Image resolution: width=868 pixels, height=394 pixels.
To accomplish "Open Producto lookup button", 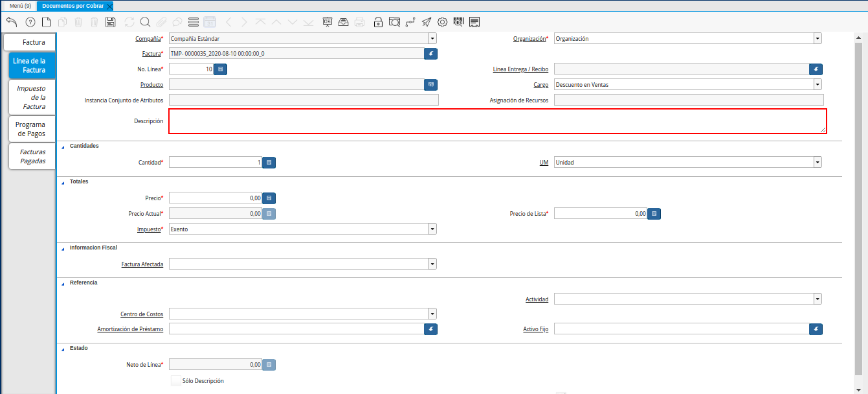I will 431,84.
